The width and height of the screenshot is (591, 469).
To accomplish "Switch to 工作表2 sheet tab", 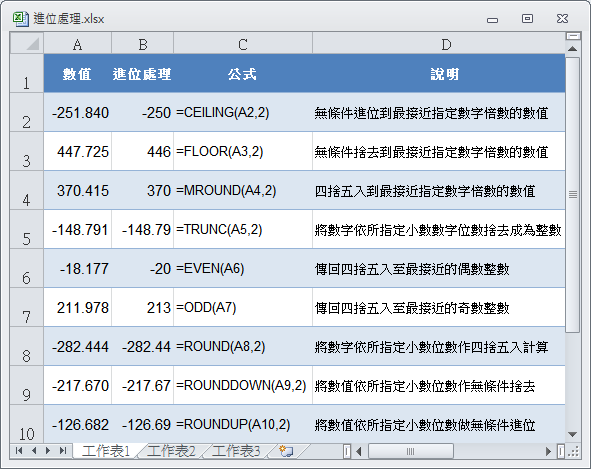I will pyautogui.click(x=171, y=451).
